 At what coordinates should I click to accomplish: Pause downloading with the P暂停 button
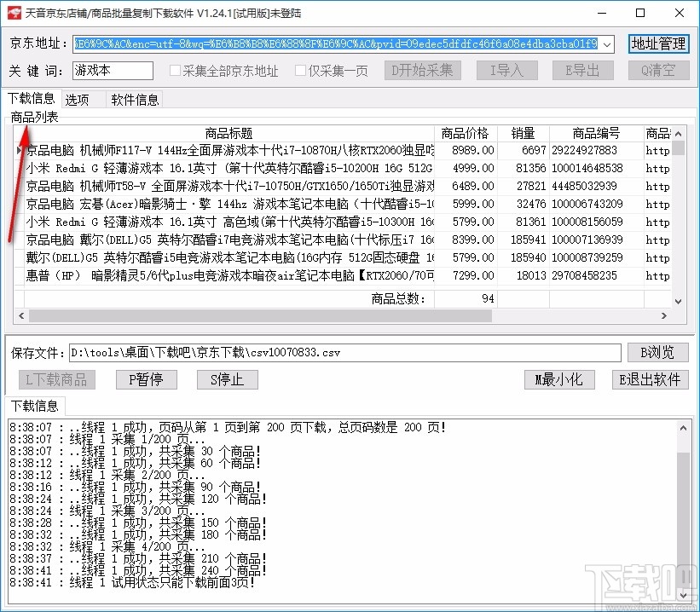[145, 380]
